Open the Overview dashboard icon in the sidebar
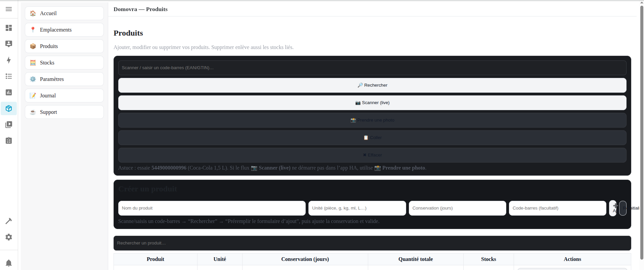This screenshot has height=270, width=644. point(9,28)
